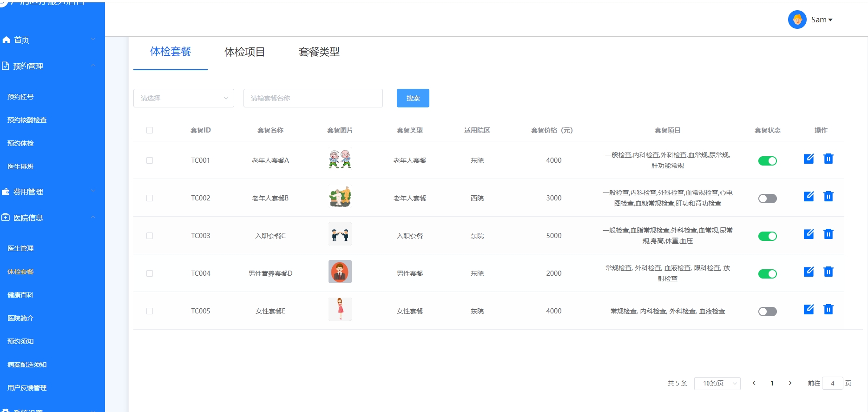
Task: Enable the TC002 package status switch
Action: click(x=768, y=199)
